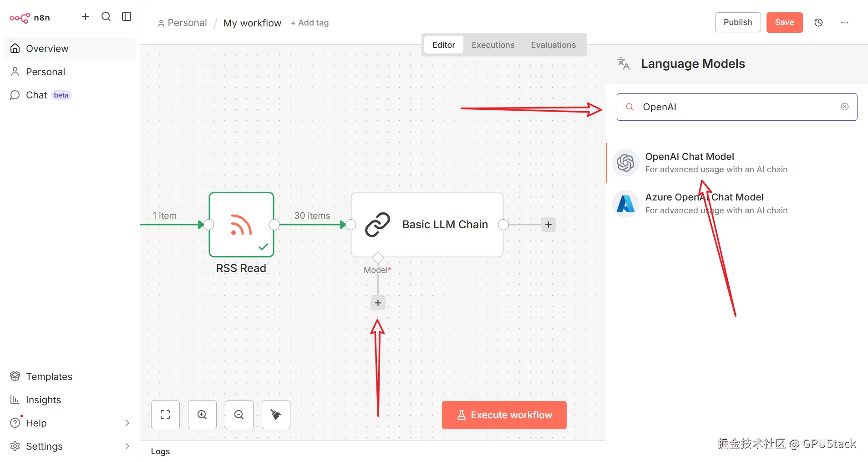Image resolution: width=868 pixels, height=462 pixels.
Task: Select OpenAI Chat Model
Action: pos(736,163)
